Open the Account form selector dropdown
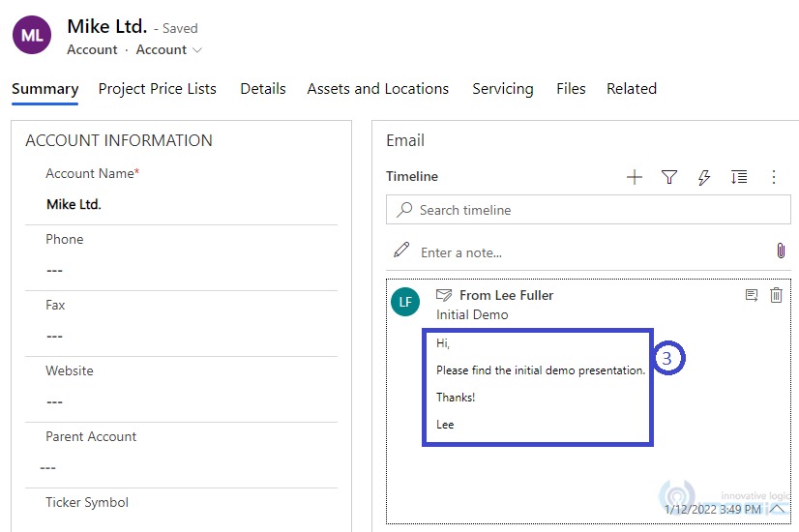 click(x=169, y=50)
